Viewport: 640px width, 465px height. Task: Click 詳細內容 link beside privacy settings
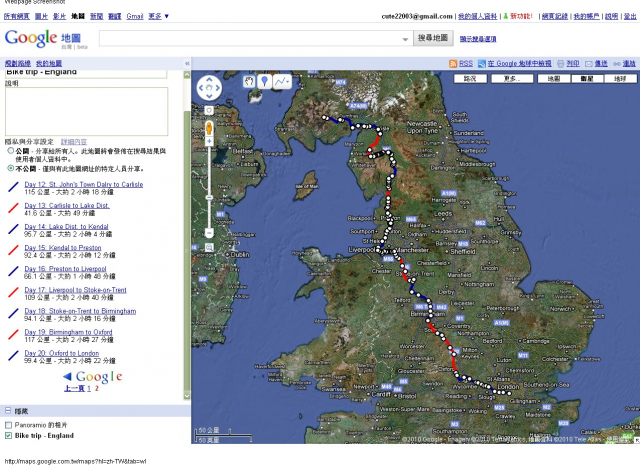(74, 142)
